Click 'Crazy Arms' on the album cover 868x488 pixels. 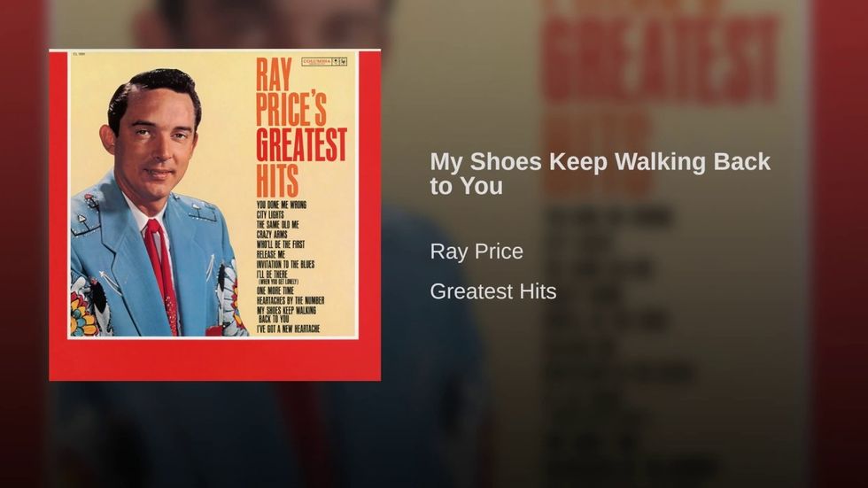pos(272,235)
